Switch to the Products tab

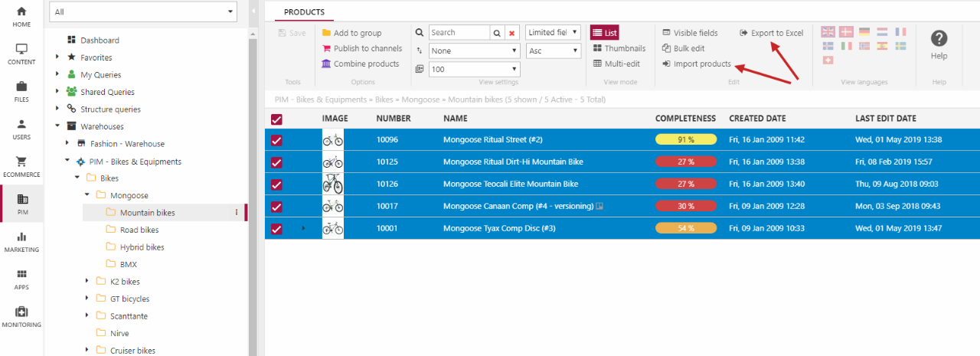click(x=304, y=12)
